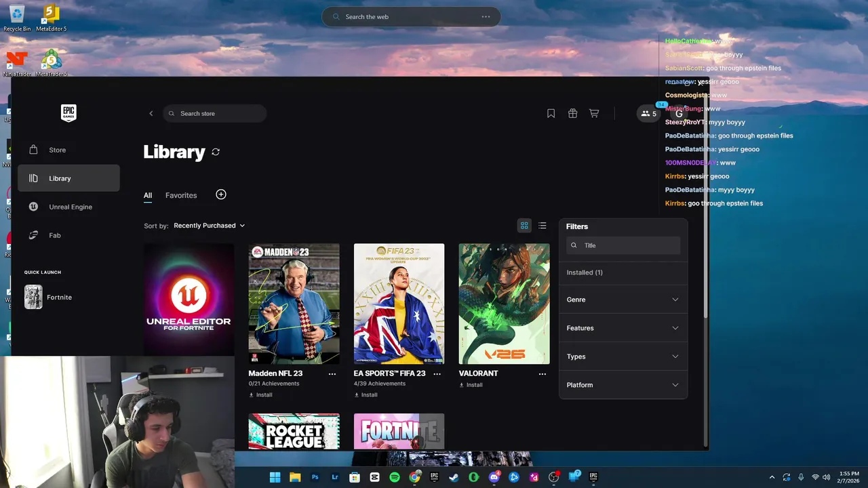Install Madden NFL 23
The width and height of the screenshot is (868, 488).
(x=261, y=394)
